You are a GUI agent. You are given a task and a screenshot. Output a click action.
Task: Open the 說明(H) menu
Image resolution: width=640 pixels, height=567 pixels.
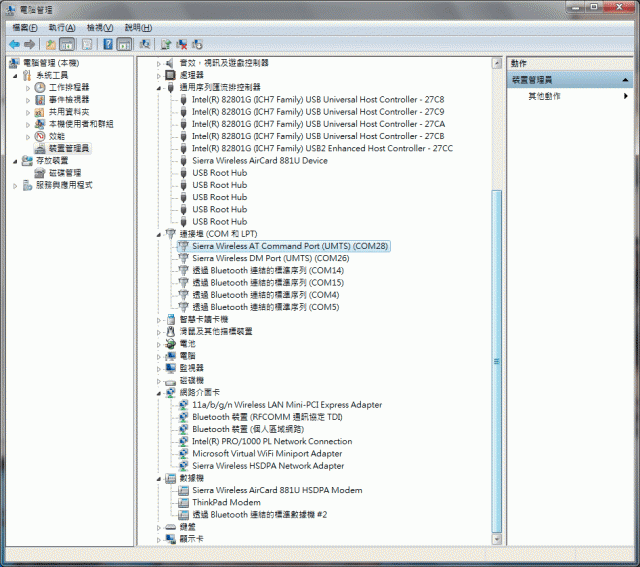point(138,28)
